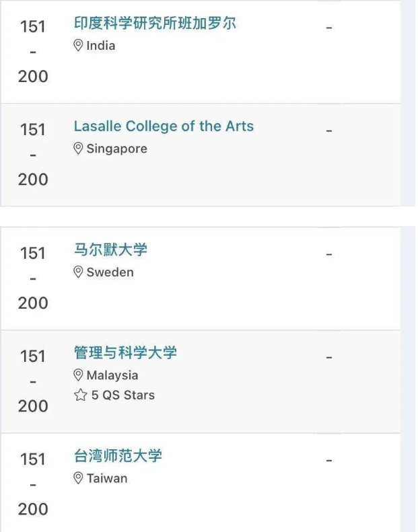Click the location pin icon beside Sweden

click(x=78, y=272)
